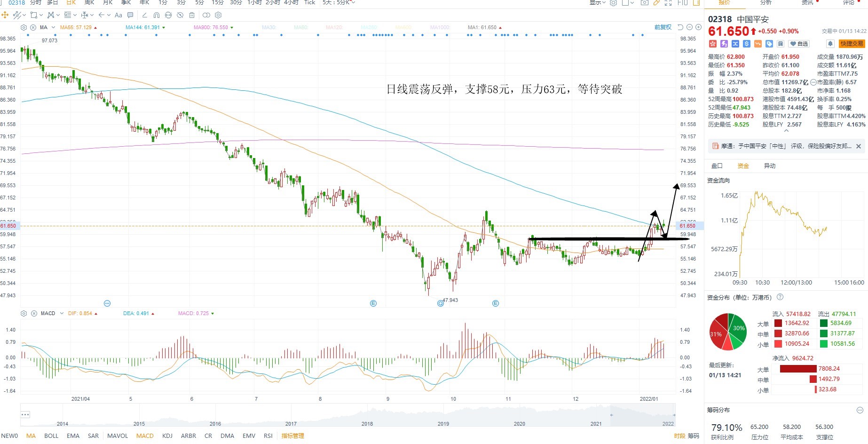The height and width of the screenshot is (444, 868).
Task: Switch price adjustment via 前复权
Action: pyautogui.click(x=663, y=27)
